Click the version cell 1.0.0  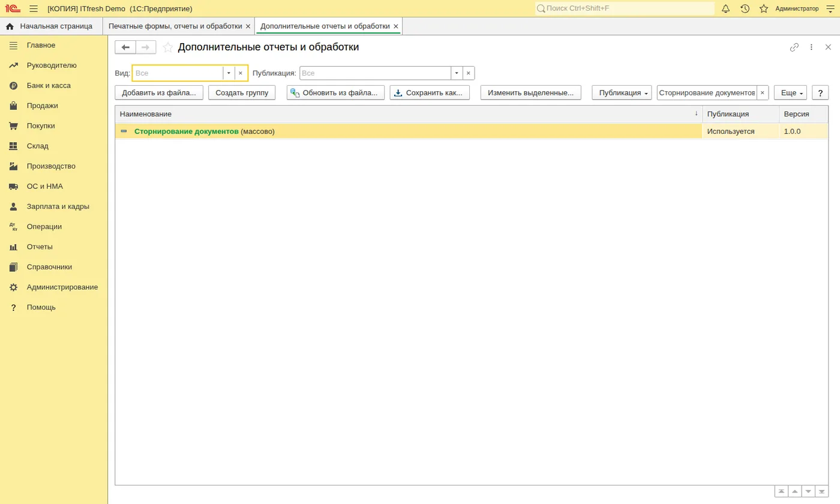(x=803, y=131)
